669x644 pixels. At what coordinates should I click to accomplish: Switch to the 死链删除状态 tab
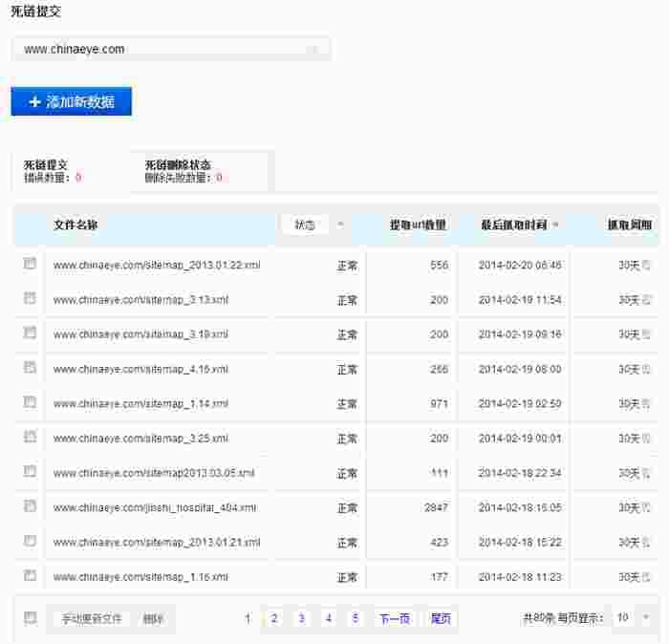[200, 171]
